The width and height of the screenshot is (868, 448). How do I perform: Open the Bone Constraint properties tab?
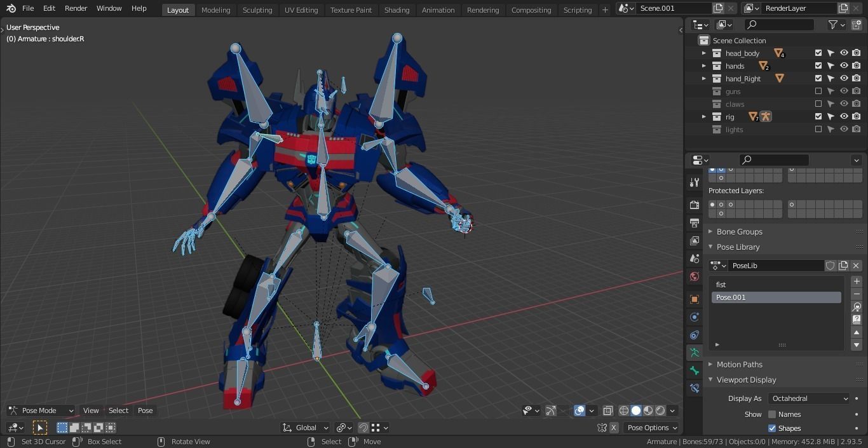click(x=694, y=388)
